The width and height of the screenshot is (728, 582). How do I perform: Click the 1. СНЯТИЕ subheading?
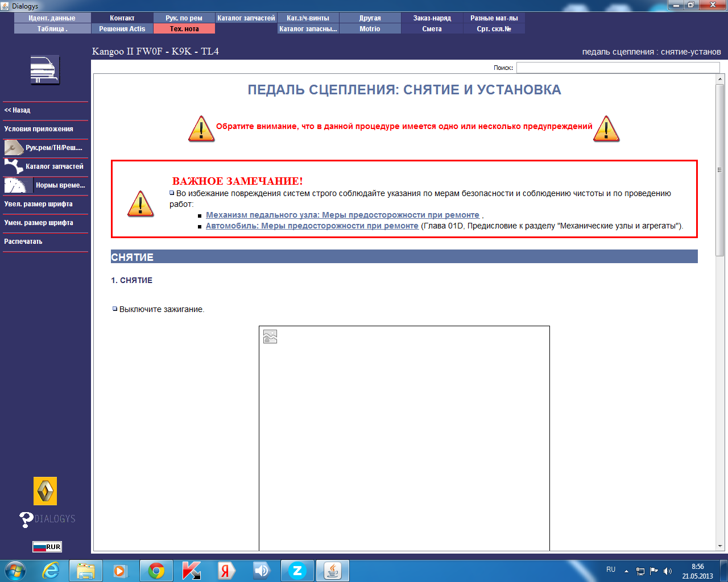(132, 280)
